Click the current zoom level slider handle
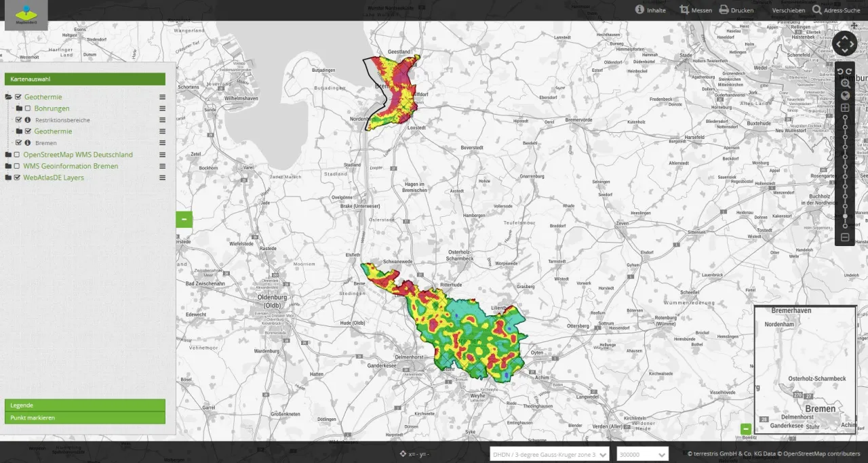The width and height of the screenshot is (868, 463). 845,216
